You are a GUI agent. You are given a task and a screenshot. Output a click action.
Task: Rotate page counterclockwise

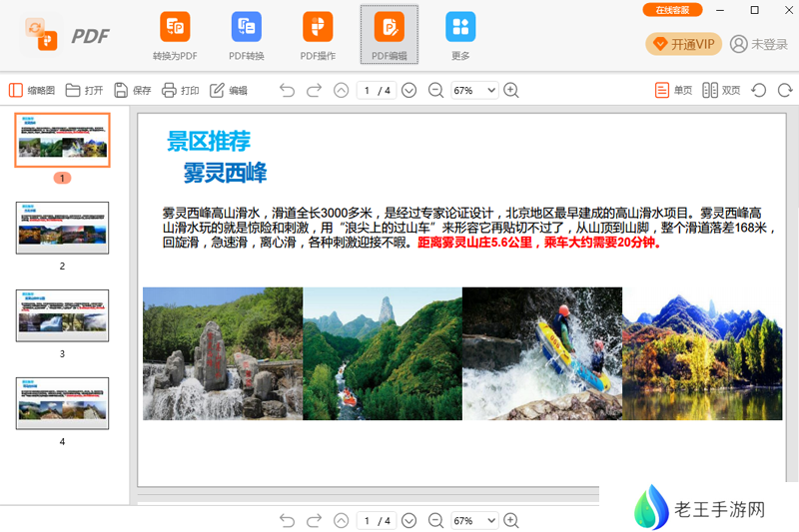click(x=759, y=91)
